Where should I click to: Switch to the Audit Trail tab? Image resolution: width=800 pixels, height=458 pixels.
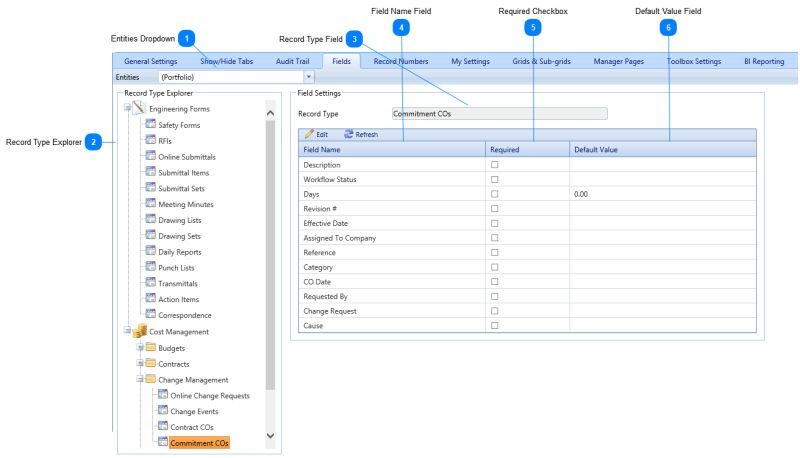(x=292, y=61)
